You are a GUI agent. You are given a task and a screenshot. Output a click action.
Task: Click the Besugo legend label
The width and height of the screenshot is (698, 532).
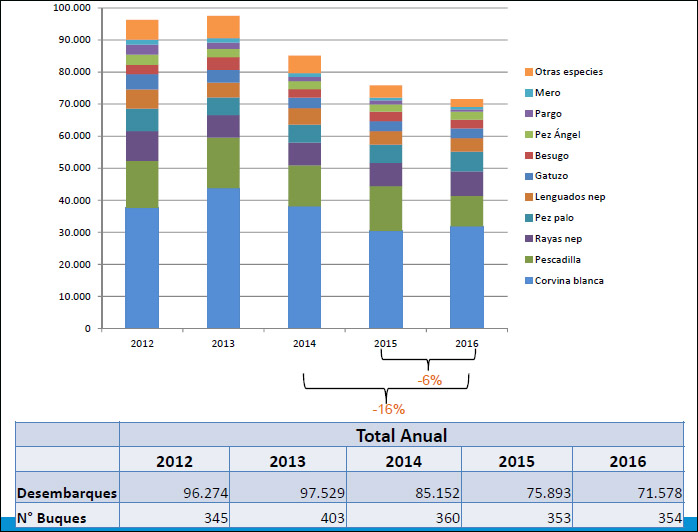(x=552, y=156)
